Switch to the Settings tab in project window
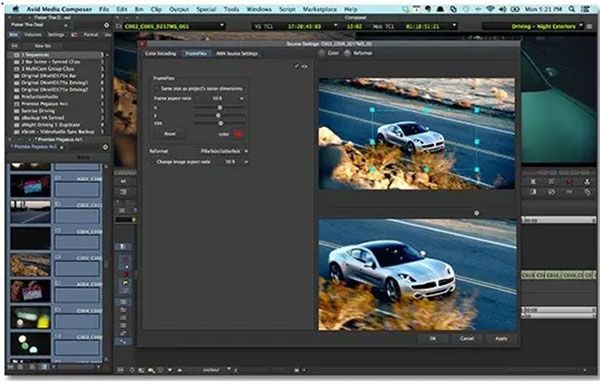This screenshot has width=600, height=381. [56, 35]
